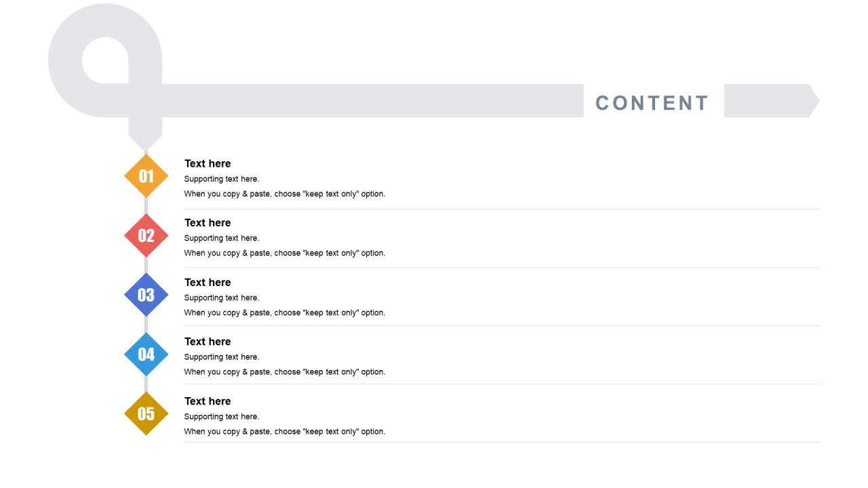Click "Supporting text here." under item 01
Viewport: 868px width, 488px height.
(x=222, y=179)
